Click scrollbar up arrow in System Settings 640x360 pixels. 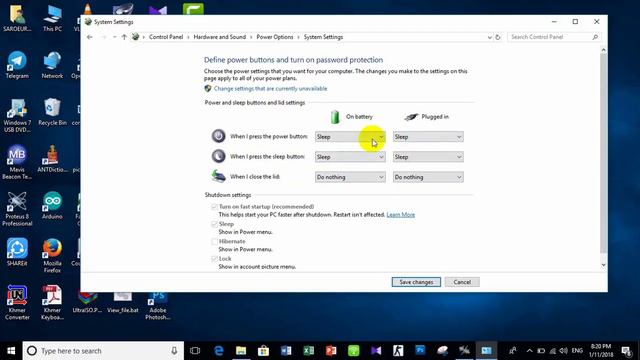coord(603,50)
